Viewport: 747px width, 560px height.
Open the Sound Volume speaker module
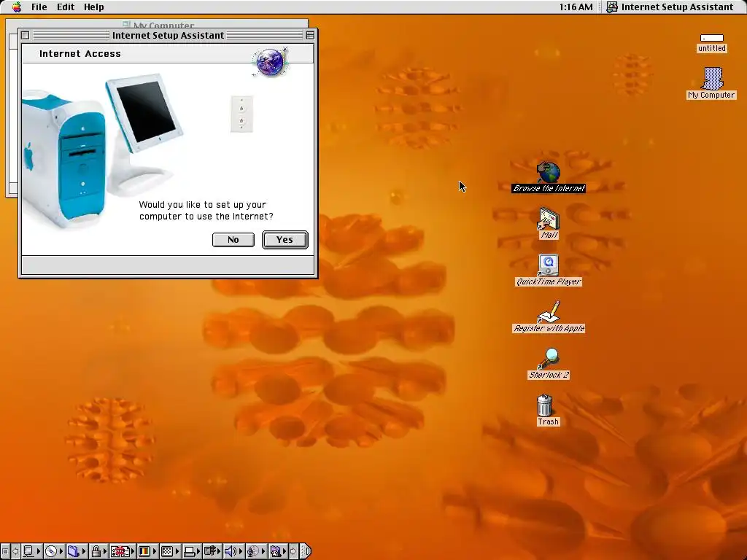233,551
